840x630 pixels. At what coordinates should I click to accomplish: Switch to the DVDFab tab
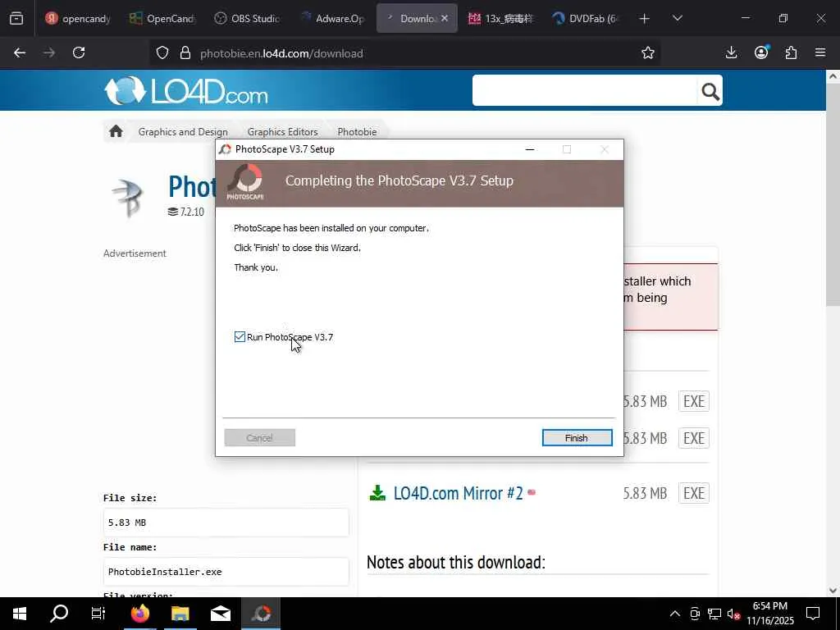[x=586, y=19]
